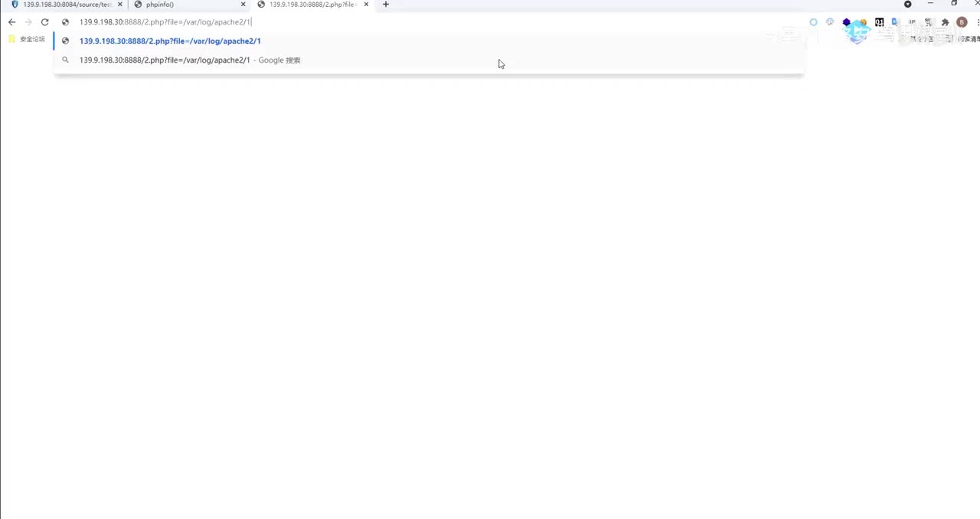Switch to the 139.9.198.30:8084/source tab
980x519 pixels.
coord(67,5)
